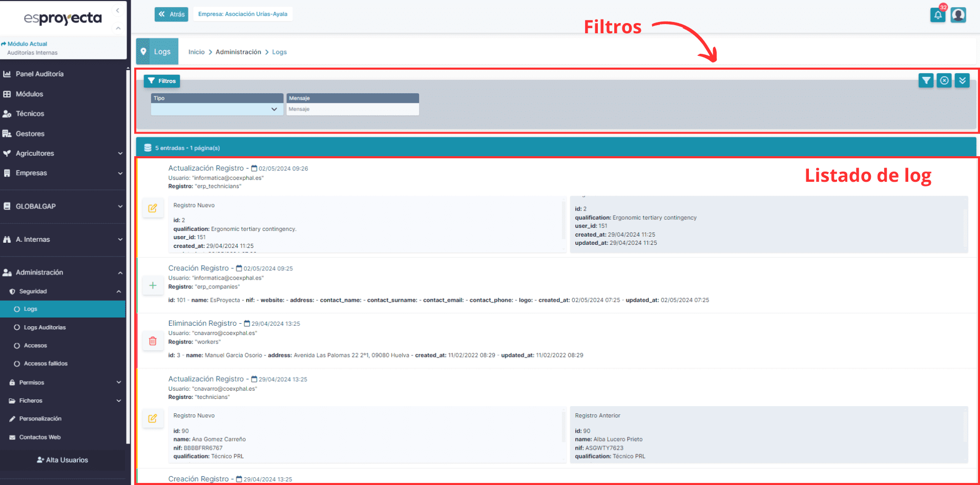Apply filters with the funnel icon button
This screenshot has height=485, width=980.
click(926, 80)
